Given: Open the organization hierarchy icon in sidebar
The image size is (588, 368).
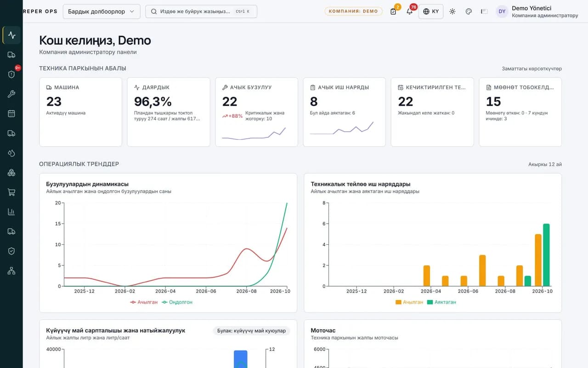Looking at the screenshot, I should [11, 271].
